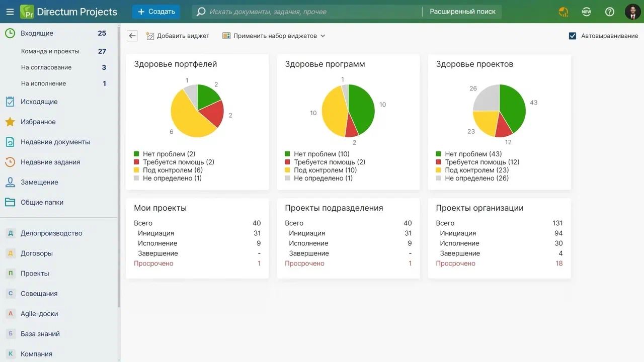The image size is (644, 362).
Task: Open the orange status icon in header
Action: tap(563, 12)
